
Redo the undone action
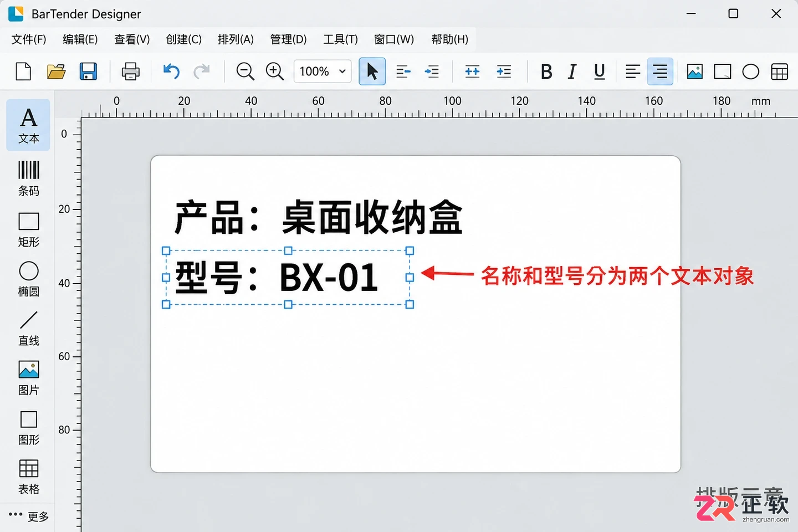click(202, 71)
